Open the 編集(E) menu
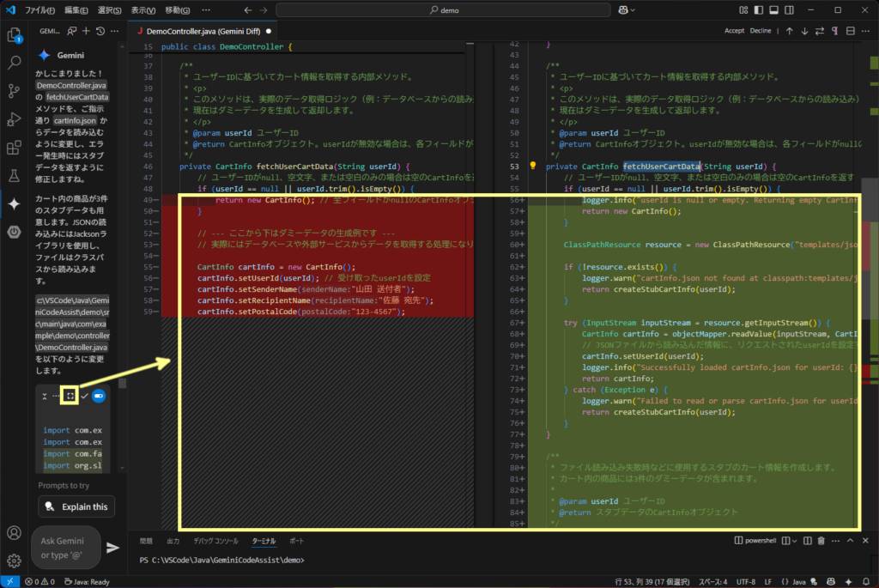This screenshot has height=588, width=879. click(x=76, y=10)
